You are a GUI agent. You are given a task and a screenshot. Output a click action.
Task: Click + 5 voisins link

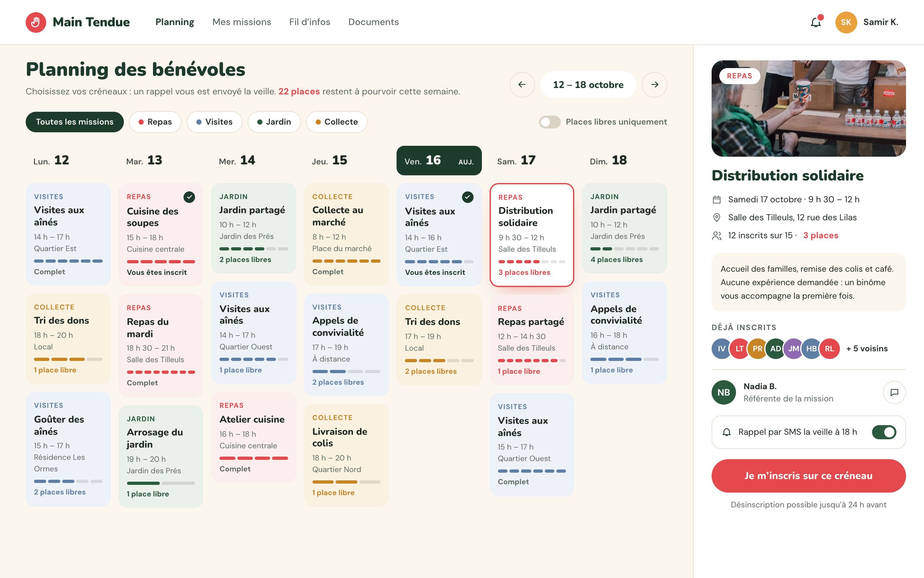point(867,349)
